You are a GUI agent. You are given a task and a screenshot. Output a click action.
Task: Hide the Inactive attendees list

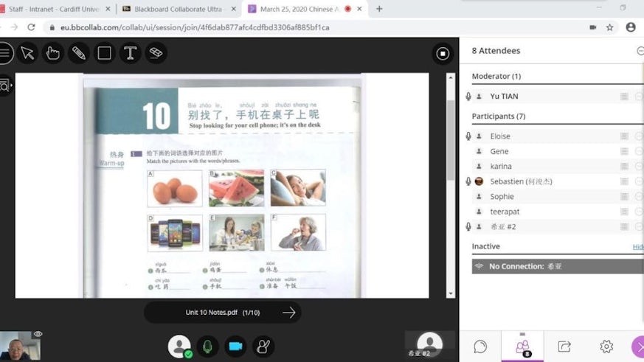click(x=638, y=247)
